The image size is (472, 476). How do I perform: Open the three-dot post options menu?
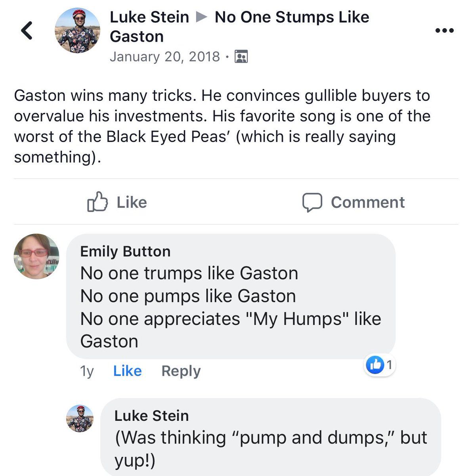click(444, 31)
